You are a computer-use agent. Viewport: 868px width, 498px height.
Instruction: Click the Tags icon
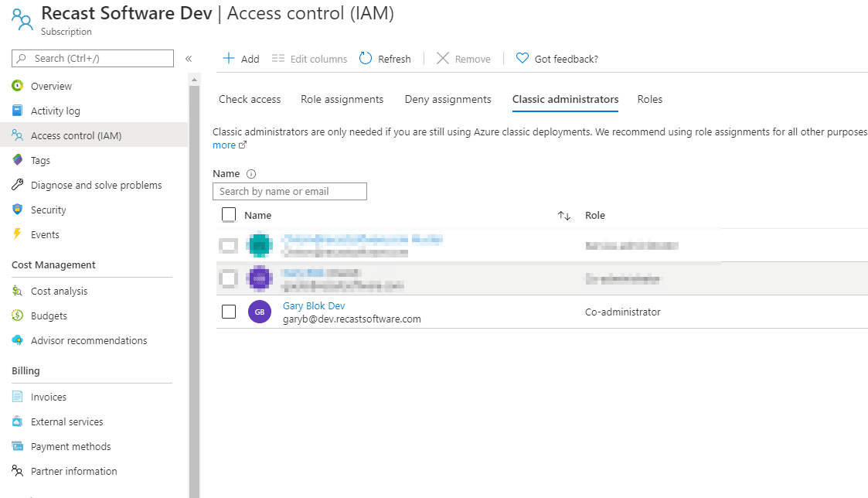[17, 160]
